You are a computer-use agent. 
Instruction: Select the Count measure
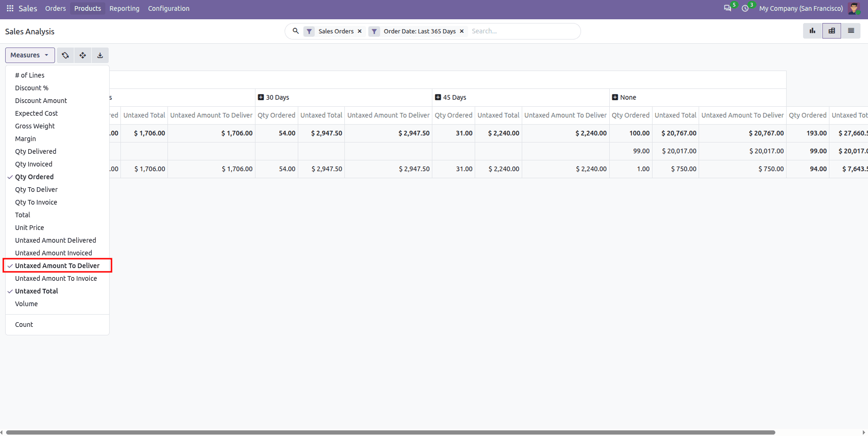click(57, 325)
